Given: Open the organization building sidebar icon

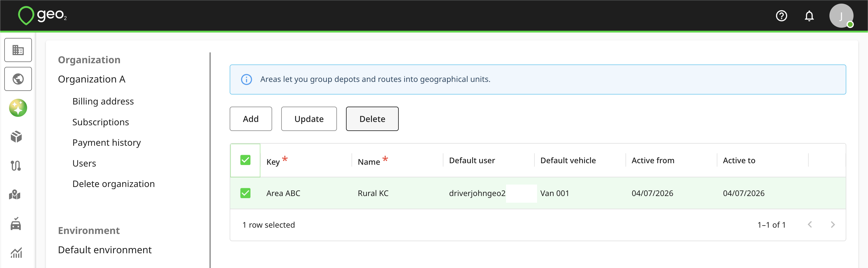Looking at the screenshot, I should click(x=18, y=50).
